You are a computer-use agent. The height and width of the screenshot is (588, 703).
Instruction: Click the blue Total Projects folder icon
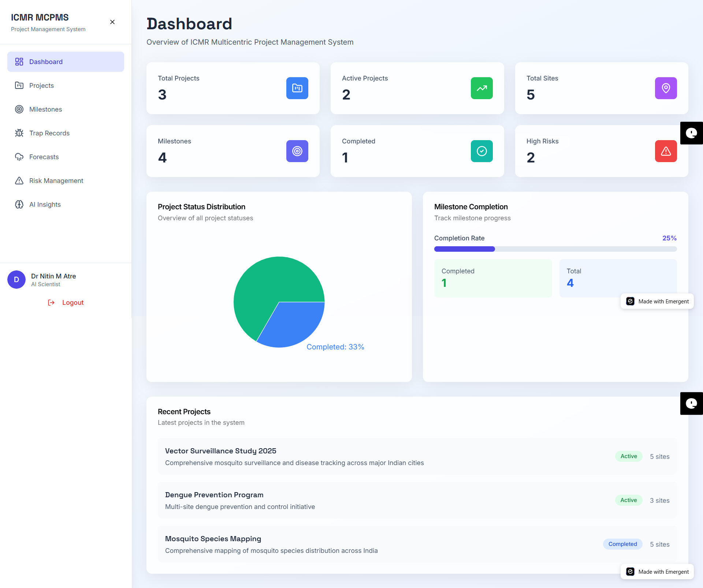pyautogui.click(x=297, y=88)
